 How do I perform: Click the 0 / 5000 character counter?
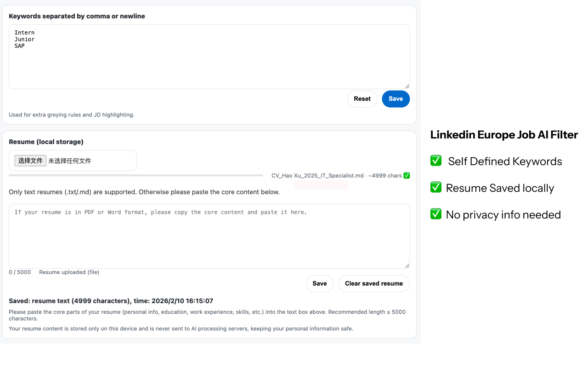(x=19, y=272)
